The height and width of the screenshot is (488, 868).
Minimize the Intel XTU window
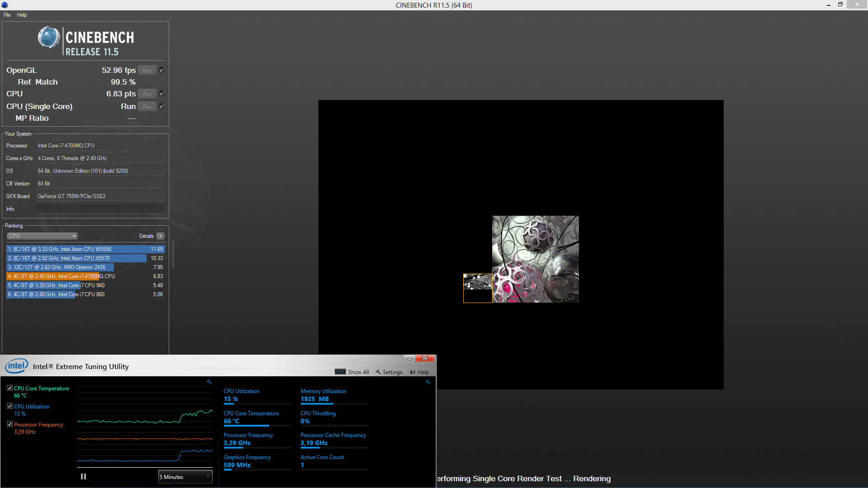pyautogui.click(x=409, y=359)
